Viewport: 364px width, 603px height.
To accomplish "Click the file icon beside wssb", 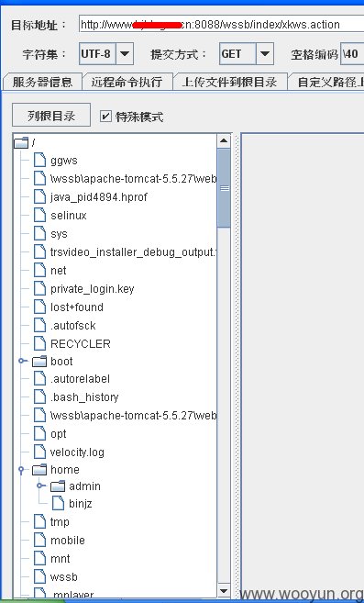I will click(x=39, y=577).
